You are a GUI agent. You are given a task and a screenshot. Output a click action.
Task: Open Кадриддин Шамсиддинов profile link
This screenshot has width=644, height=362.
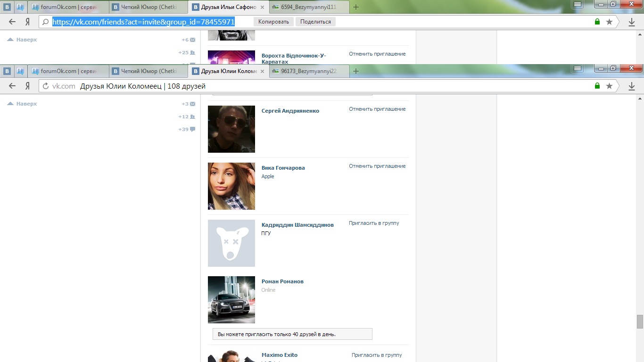[297, 225]
